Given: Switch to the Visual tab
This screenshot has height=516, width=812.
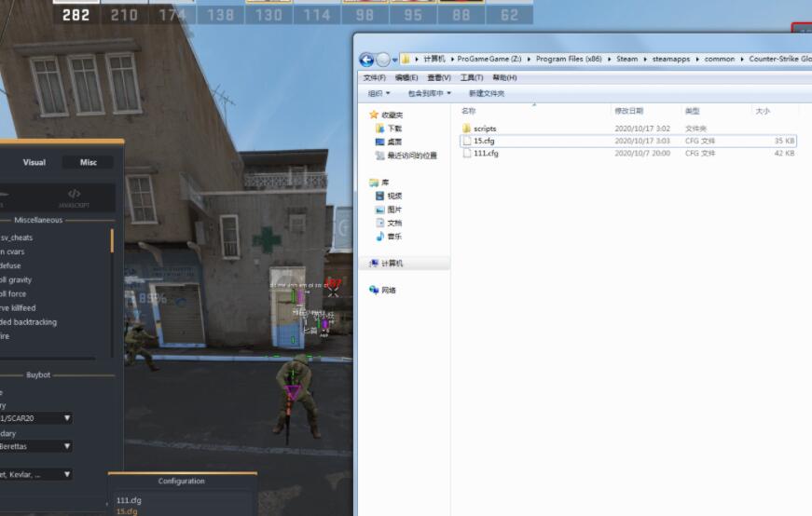Looking at the screenshot, I should [34, 162].
